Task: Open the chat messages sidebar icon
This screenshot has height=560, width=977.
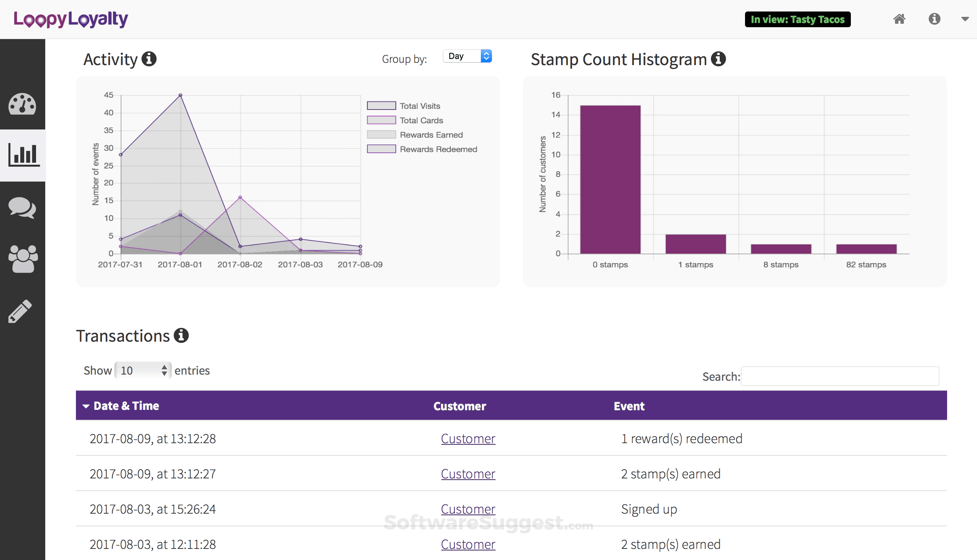Action: tap(22, 208)
